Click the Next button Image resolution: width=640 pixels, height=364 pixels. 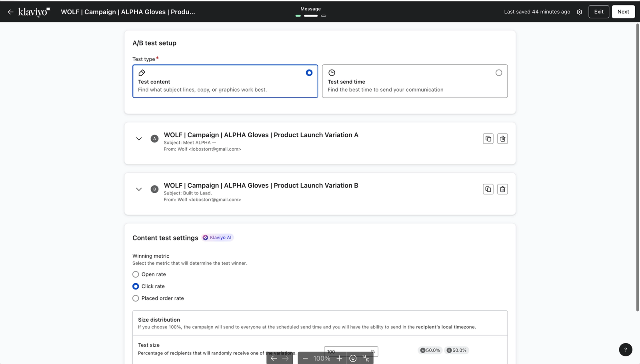point(623,12)
